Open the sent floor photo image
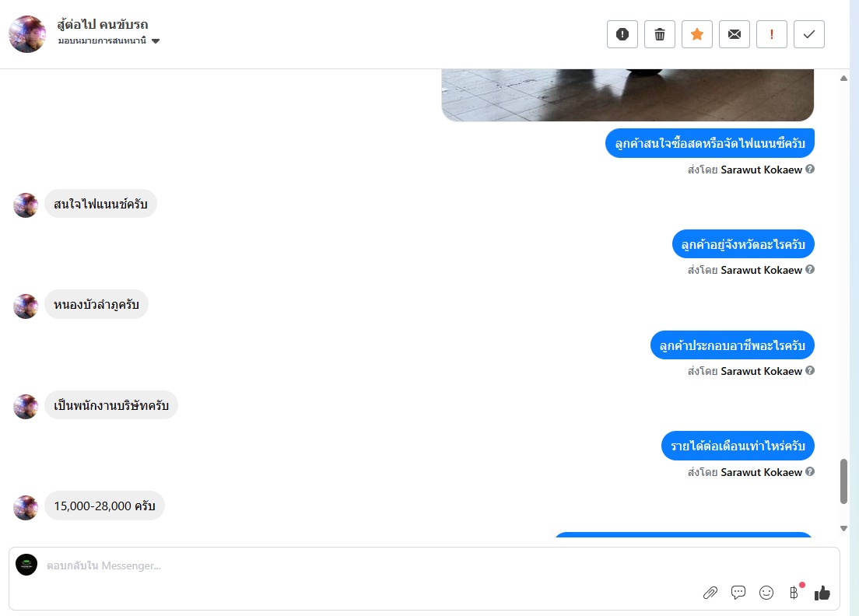Image resolution: width=859 pixels, height=616 pixels. coord(628,95)
